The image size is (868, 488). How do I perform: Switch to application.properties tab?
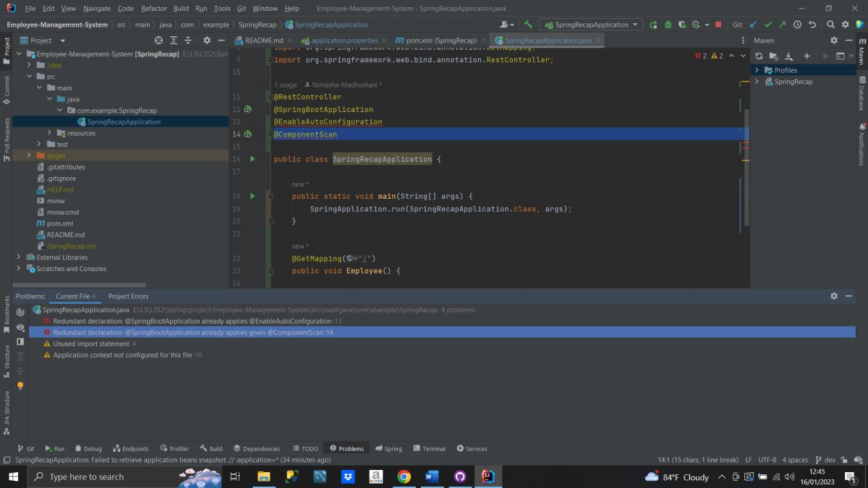tap(344, 40)
